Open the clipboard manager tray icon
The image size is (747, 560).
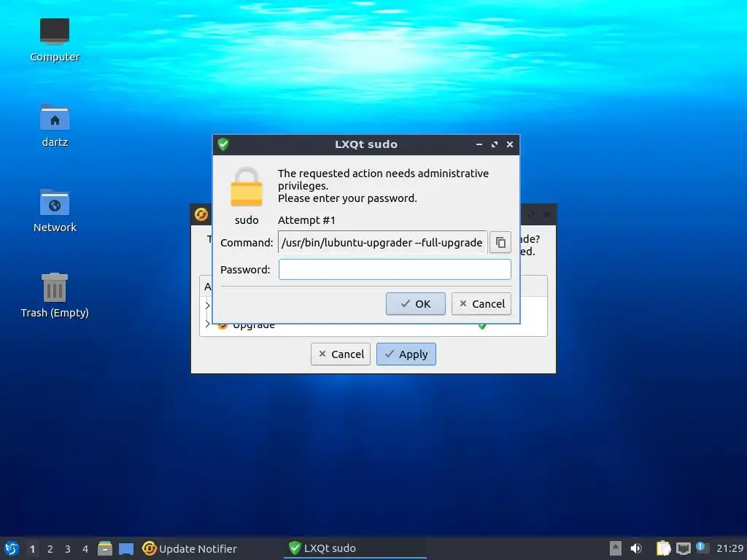pyautogui.click(x=663, y=548)
